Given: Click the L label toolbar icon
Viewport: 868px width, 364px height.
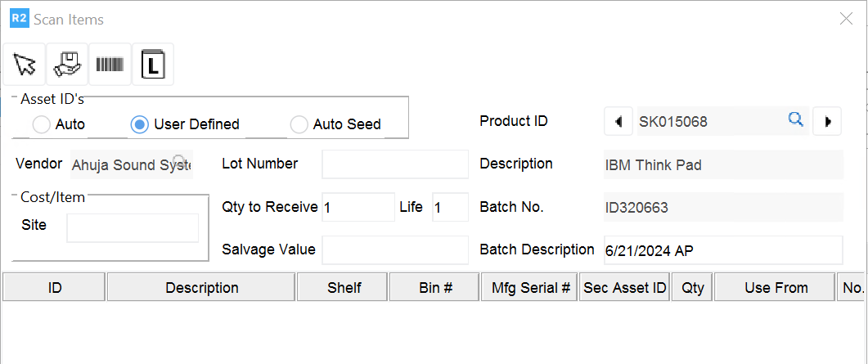Looking at the screenshot, I should pos(152,65).
